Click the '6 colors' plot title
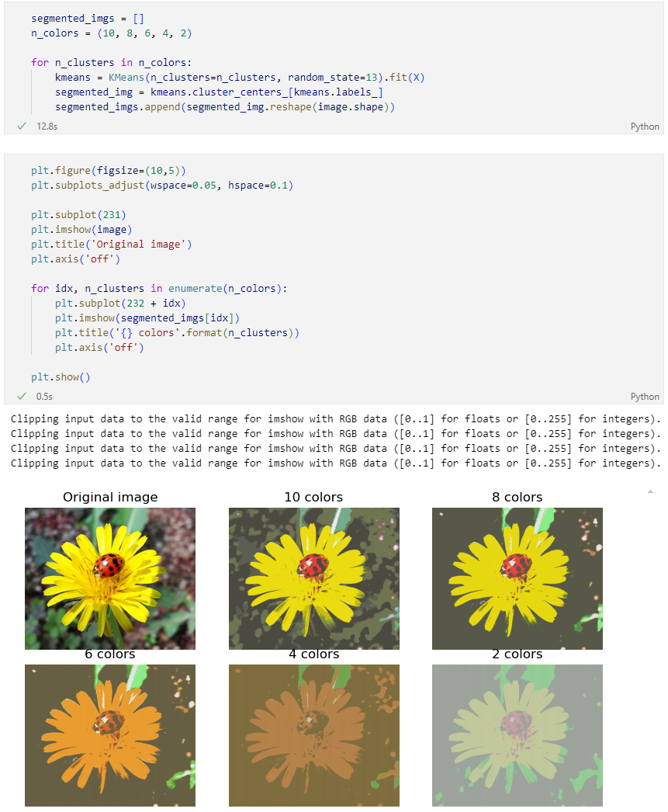Viewport: 668px width, 812px height. point(110,654)
